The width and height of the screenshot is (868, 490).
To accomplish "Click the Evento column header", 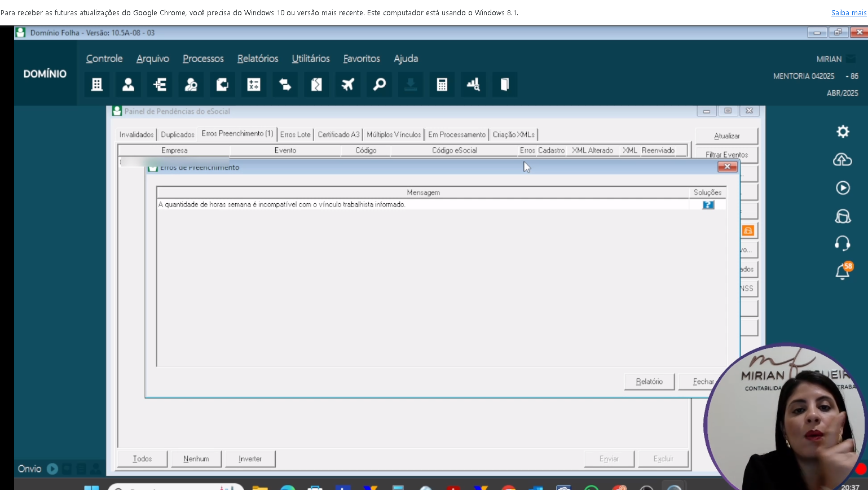I will (x=285, y=151).
